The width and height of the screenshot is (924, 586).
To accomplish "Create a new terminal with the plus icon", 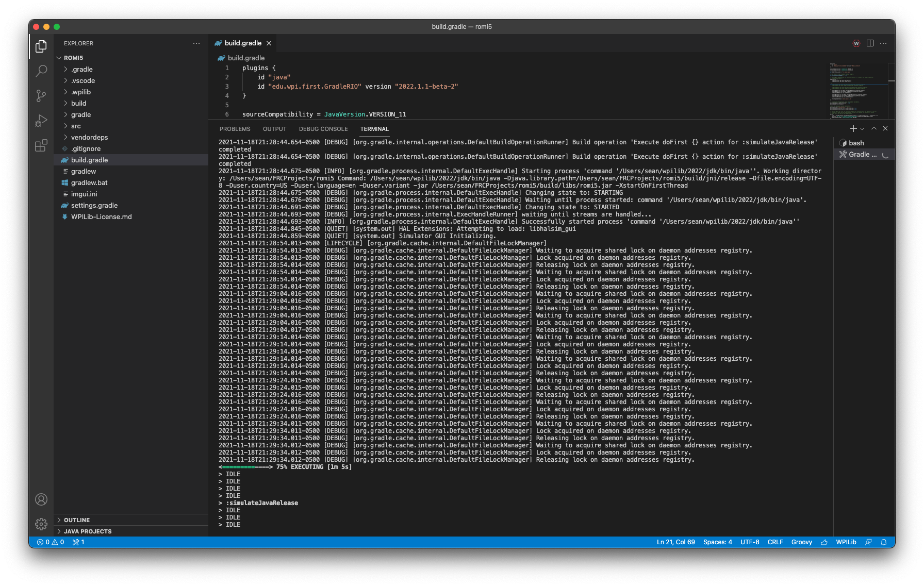I will [853, 128].
